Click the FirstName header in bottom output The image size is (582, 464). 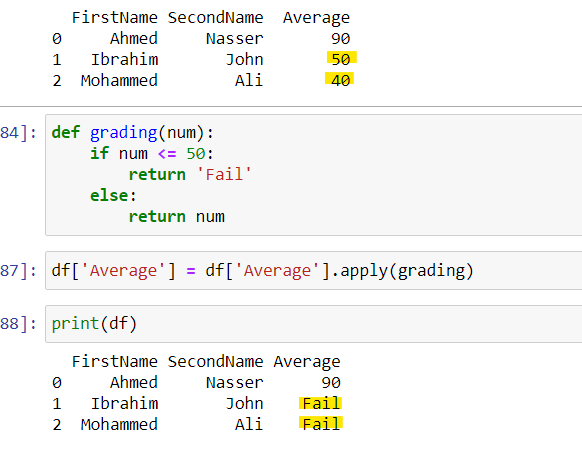pyautogui.click(x=115, y=362)
